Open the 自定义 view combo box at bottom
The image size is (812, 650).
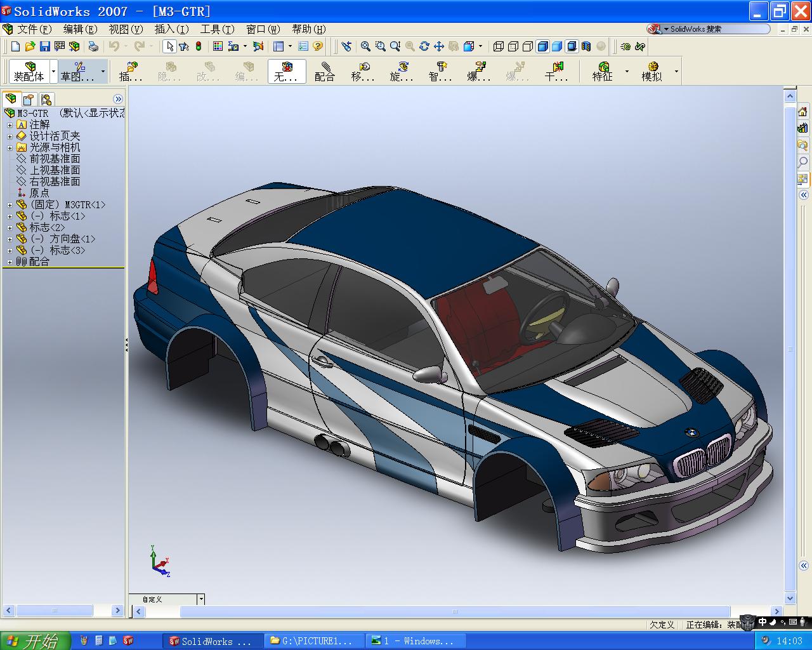pos(167,599)
